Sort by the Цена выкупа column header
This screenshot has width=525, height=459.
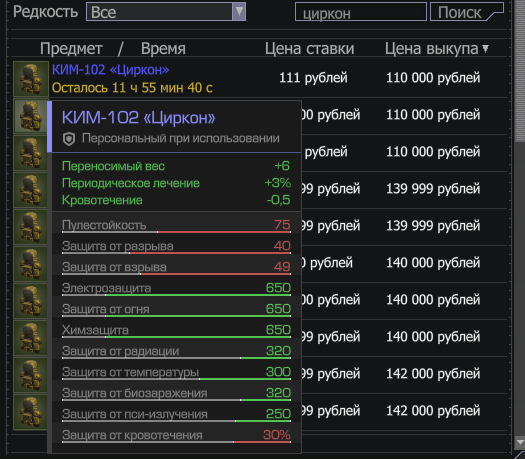(x=436, y=49)
